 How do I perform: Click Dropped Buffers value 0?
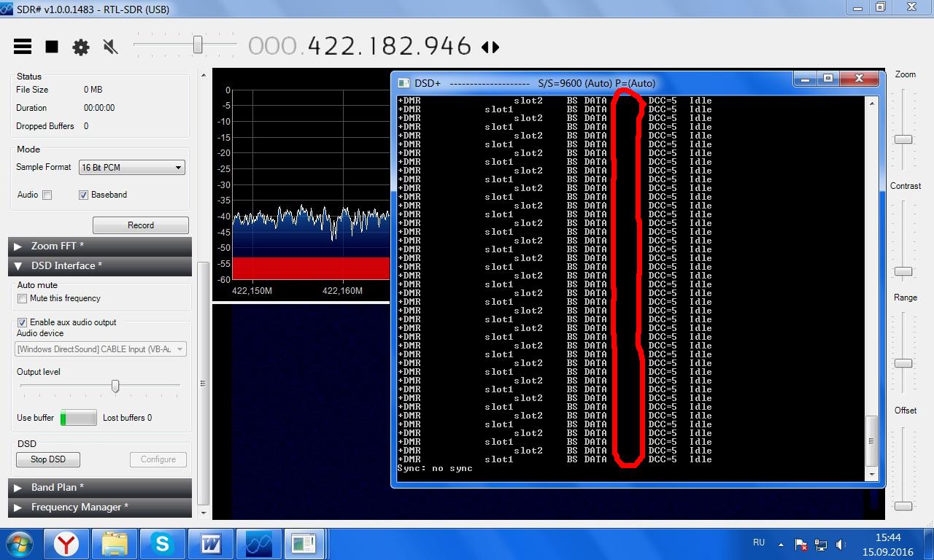pyautogui.click(x=85, y=126)
